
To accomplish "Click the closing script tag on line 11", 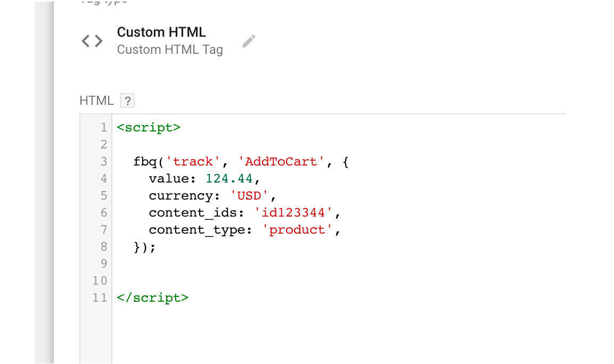I will click(x=152, y=297).
